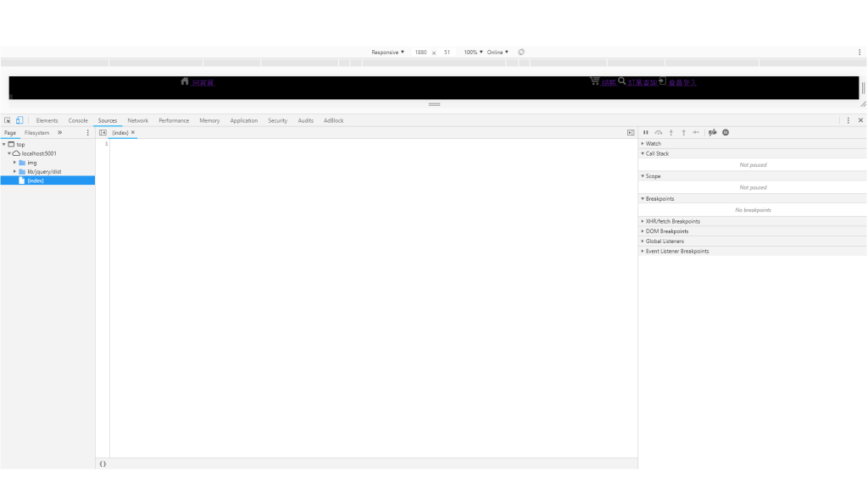Toggle deactivate breakpoints
868x488 pixels.
point(712,133)
